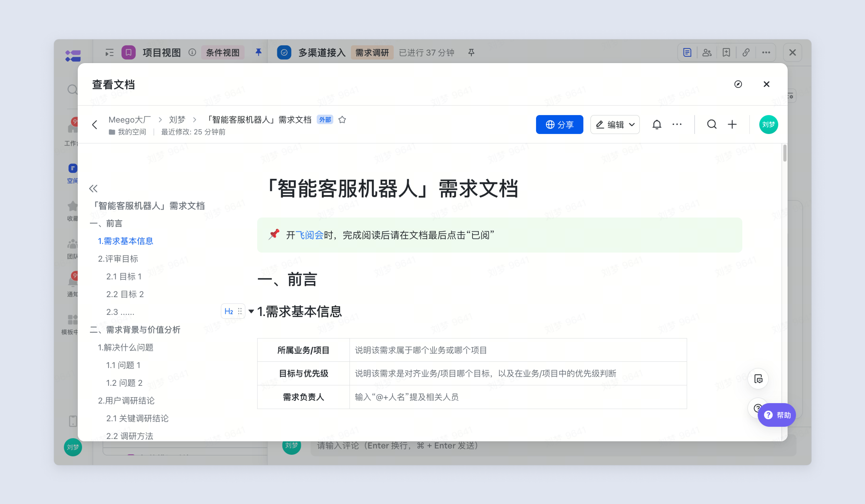Image resolution: width=865 pixels, height=504 pixels.
Task: Jump to 2.1 关键调研结论 in outline
Action: pyautogui.click(x=137, y=419)
